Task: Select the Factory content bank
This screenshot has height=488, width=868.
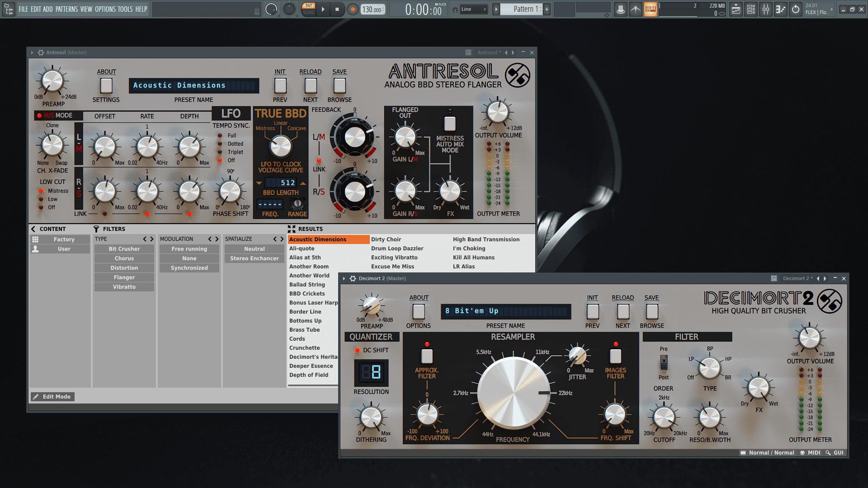Action: [60, 239]
